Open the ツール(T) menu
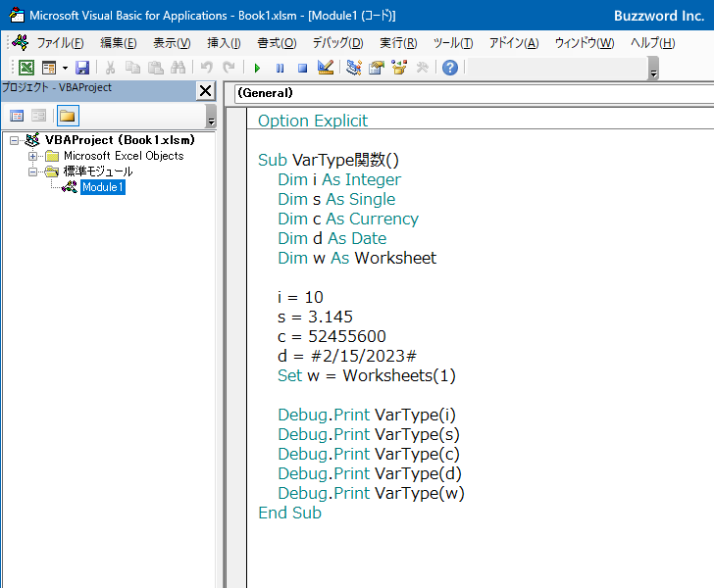This screenshot has height=588, width=714. pyautogui.click(x=453, y=43)
